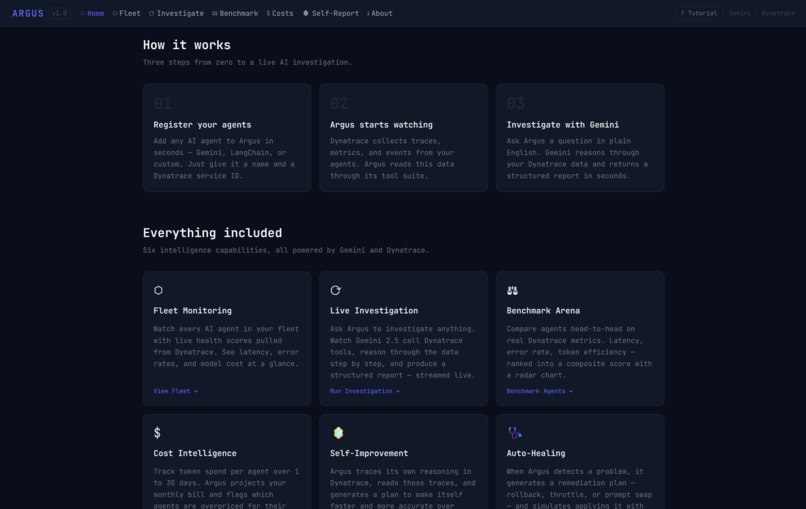Click the Auto-Healing card title
The height and width of the screenshot is (509, 806).
click(x=536, y=453)
